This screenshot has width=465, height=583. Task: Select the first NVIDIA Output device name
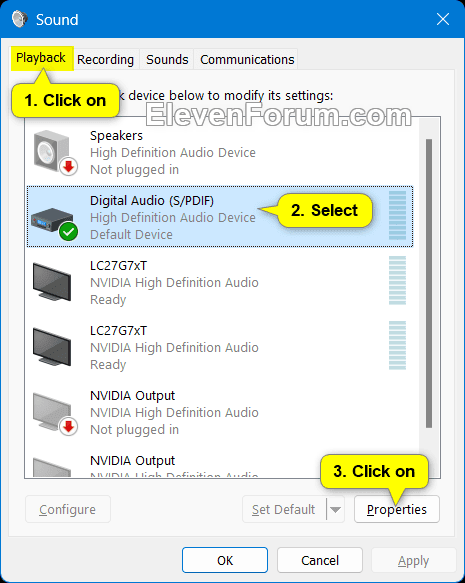point(132,396)
